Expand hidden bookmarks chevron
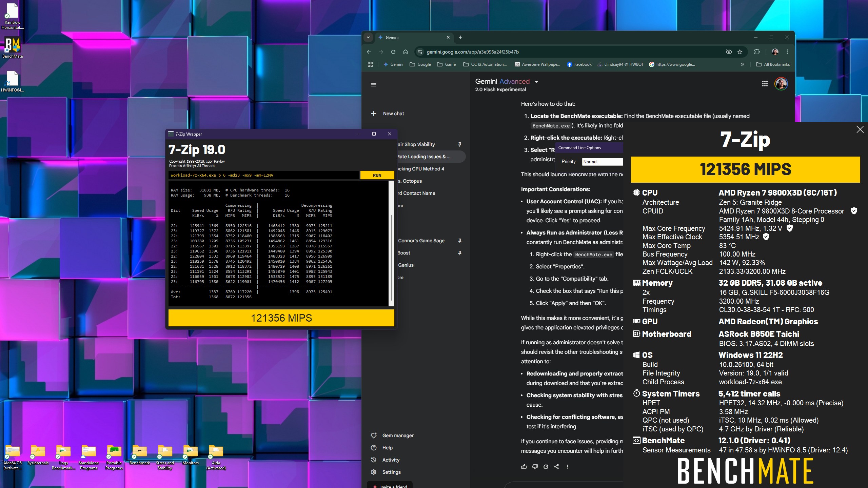Screen dimensions: 868x488 [743, 64]
